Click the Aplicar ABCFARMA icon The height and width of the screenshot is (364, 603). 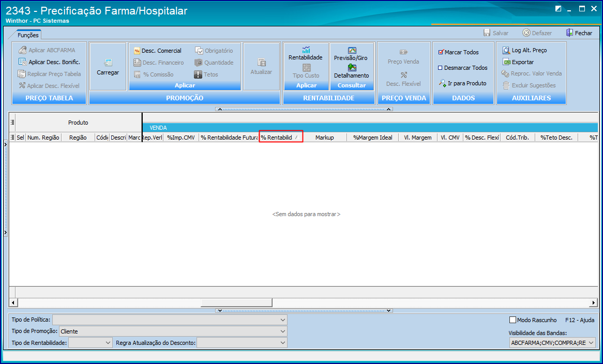(x=22, y=50)
